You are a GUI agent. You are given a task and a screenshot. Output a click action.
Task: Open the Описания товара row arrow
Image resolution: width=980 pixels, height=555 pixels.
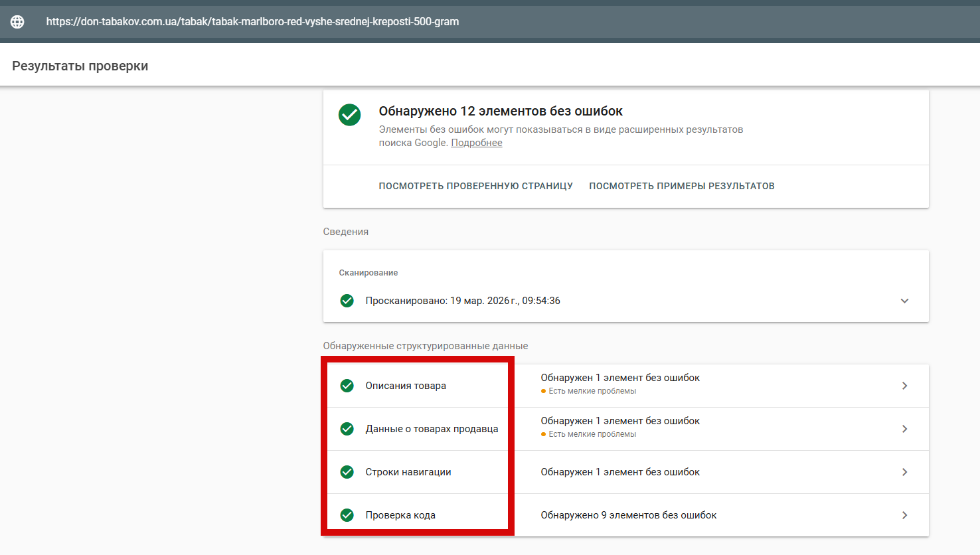click(904, 386)
